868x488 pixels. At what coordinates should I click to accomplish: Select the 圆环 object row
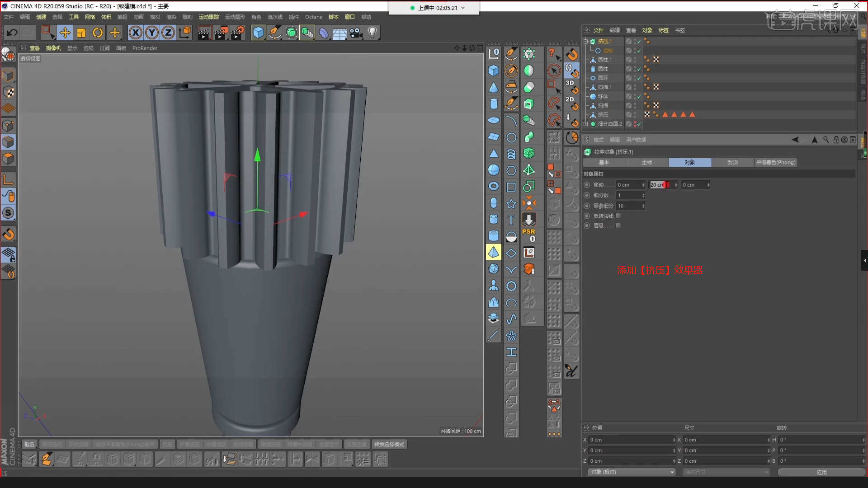[x=603, y=78]
